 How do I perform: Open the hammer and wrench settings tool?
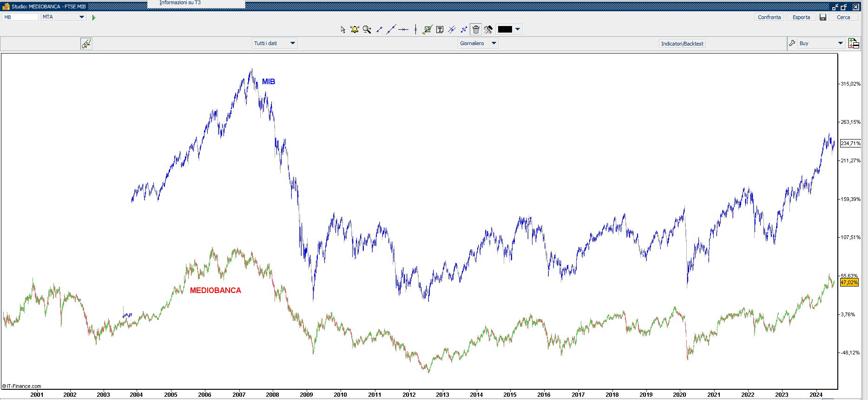point(488,29)
